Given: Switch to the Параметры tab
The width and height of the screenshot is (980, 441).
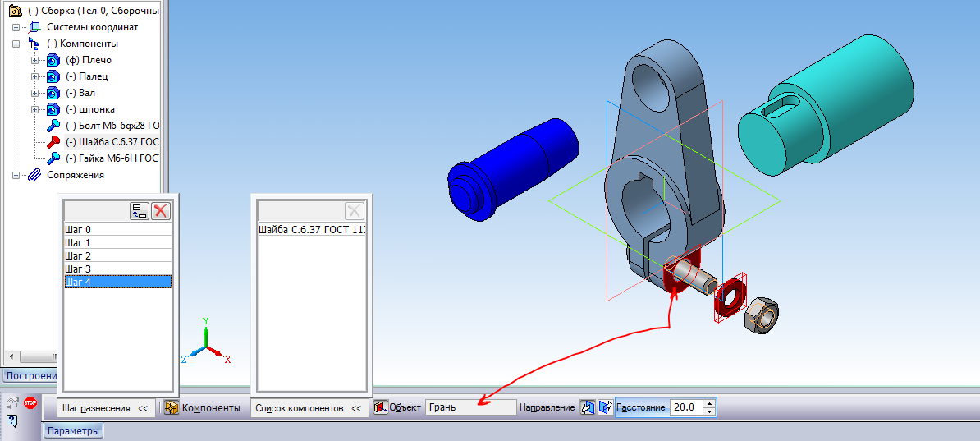Looking at the screenshot, I should point(73,431).
